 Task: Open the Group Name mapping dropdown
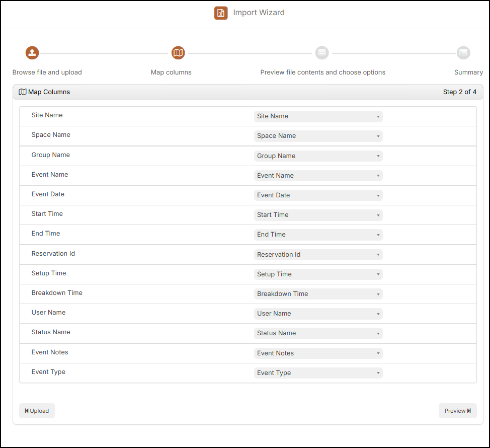click(318, 156)
